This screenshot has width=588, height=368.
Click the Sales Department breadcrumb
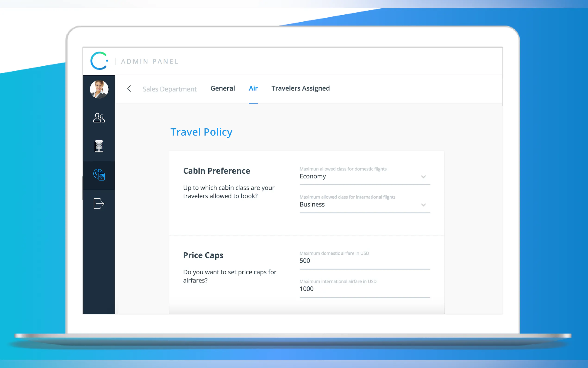(x=169, y=89)
